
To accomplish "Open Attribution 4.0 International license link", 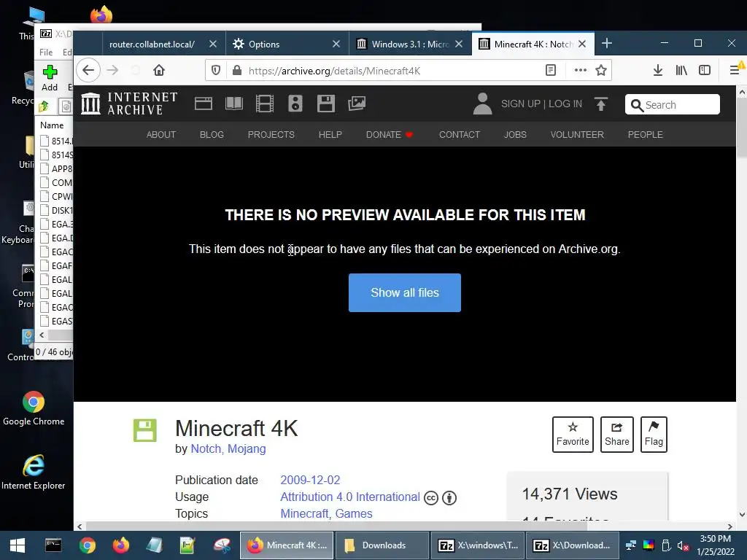I will [x=350, y=497].
